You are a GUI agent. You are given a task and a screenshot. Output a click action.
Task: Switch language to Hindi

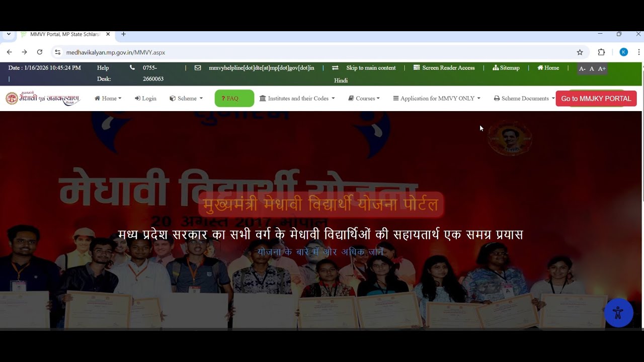[x=341, y=80]
